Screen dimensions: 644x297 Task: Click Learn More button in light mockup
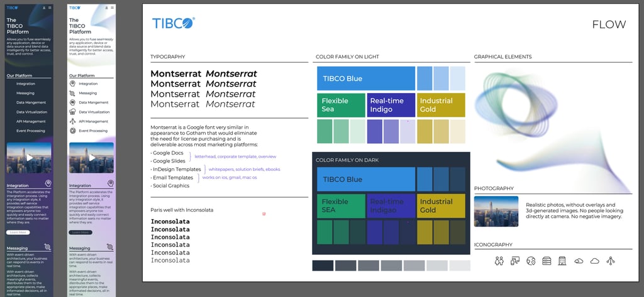click(80, 232)
